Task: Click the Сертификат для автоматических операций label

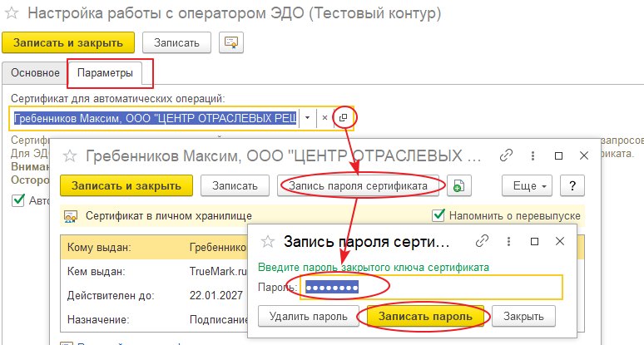Action: click(x=118, y=98)
